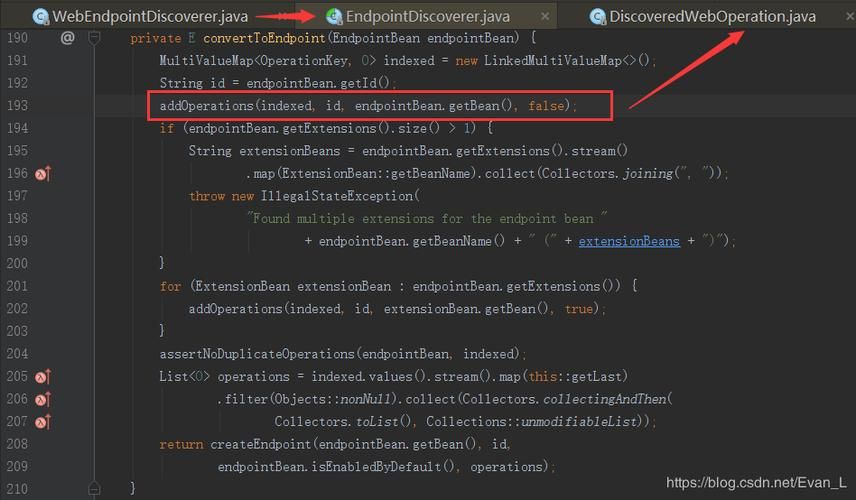The width and height of the screenshot is (856, 500).
Task: Click 'false' argument on line 193
Action: coord(546,105)
